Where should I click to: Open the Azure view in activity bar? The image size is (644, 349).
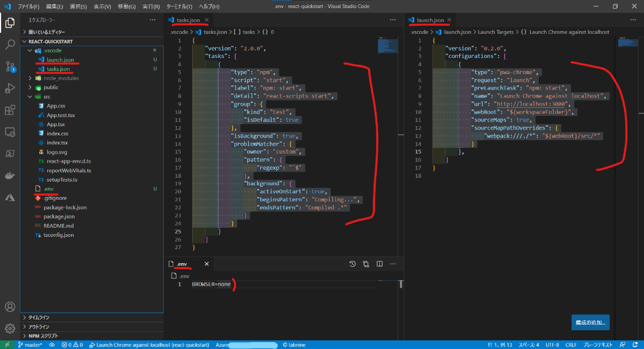click(10, 198)
